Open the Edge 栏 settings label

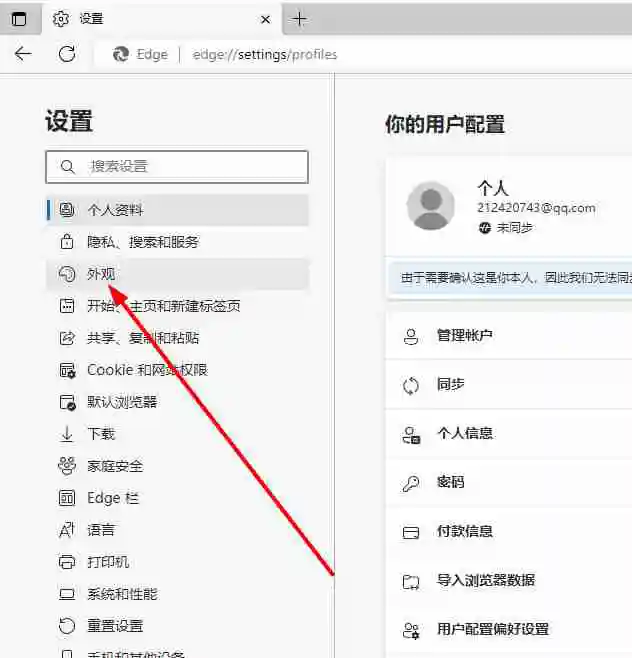coord(113,498)
